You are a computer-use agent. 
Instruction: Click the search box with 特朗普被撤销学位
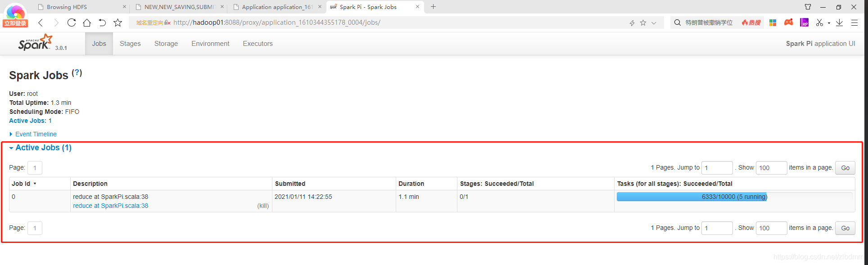click(x=709, y=22)
